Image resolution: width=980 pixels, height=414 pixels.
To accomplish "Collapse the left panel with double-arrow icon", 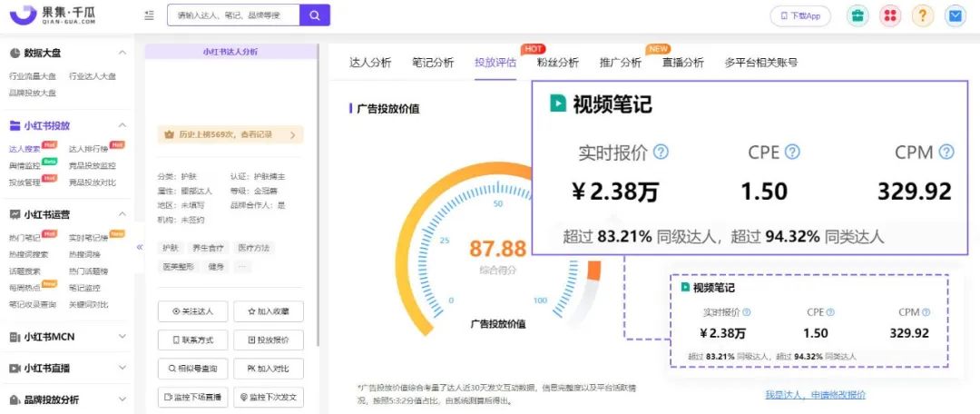I will point(140,247).
